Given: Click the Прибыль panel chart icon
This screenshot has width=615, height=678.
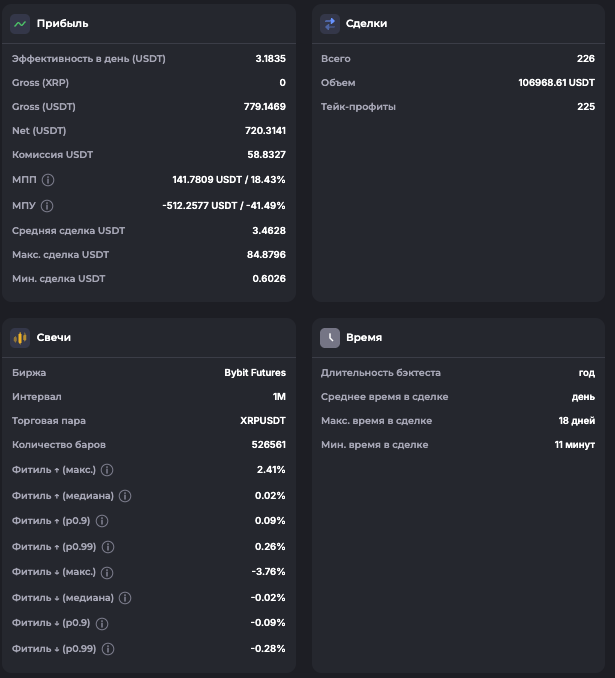Looking at the screenshot, I should click(x=20, y=23).
